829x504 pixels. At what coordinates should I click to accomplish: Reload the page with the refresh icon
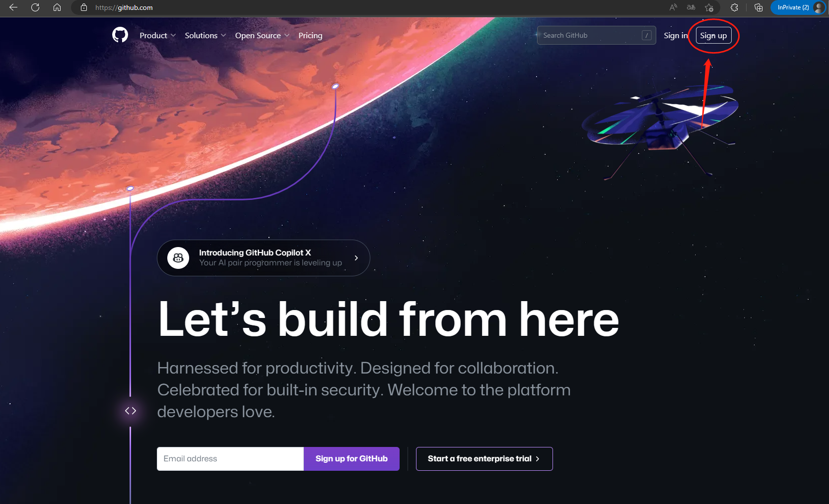pos(35,7)
